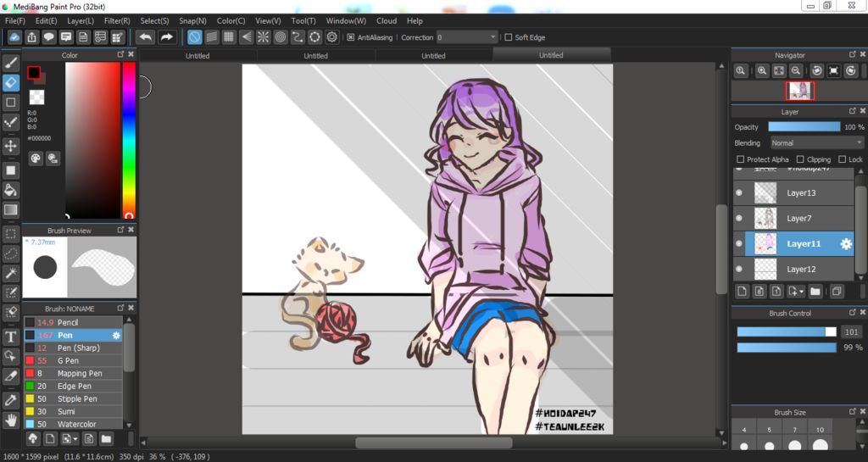The height and width of the screenshot is (462, 868).
Task: Hide Layer7 visibility
Action: pyautogui.click(x=739, y=219)
